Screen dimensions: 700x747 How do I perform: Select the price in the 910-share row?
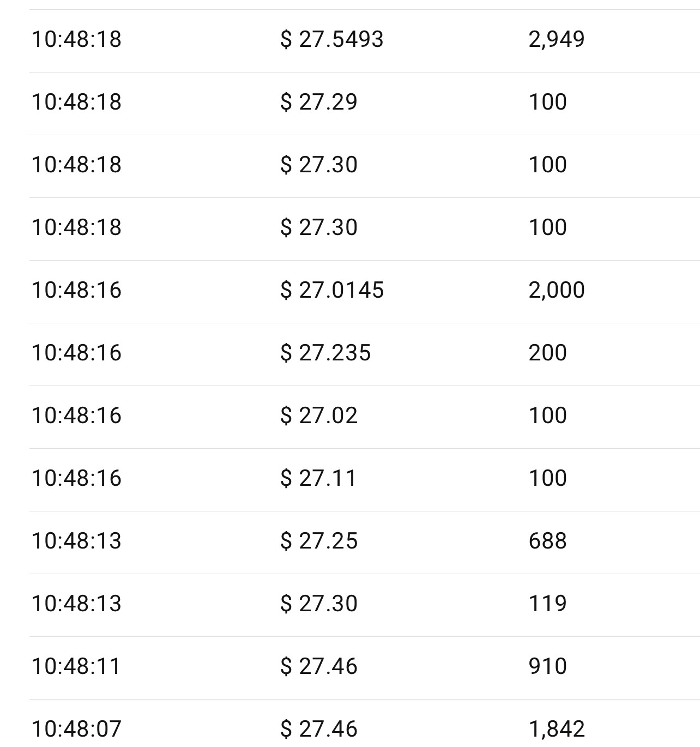318,666
